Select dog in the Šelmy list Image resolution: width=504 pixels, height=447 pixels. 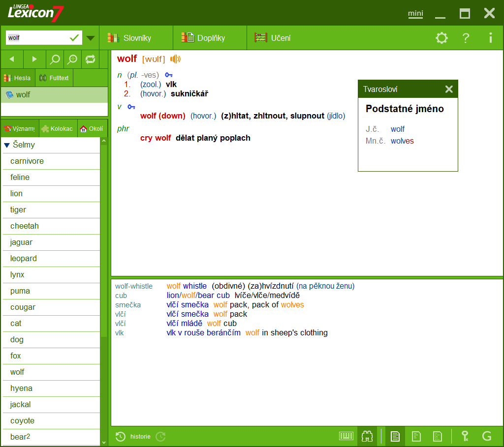point(51,340)
